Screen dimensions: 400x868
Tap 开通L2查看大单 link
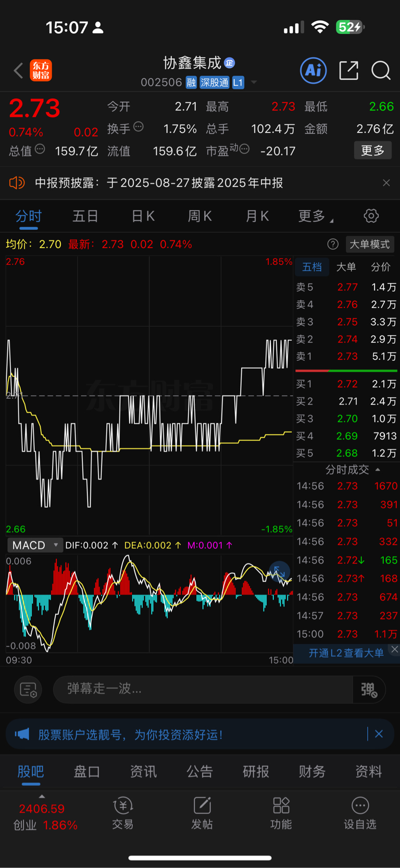pyautogui.click(x=346, y=653)
